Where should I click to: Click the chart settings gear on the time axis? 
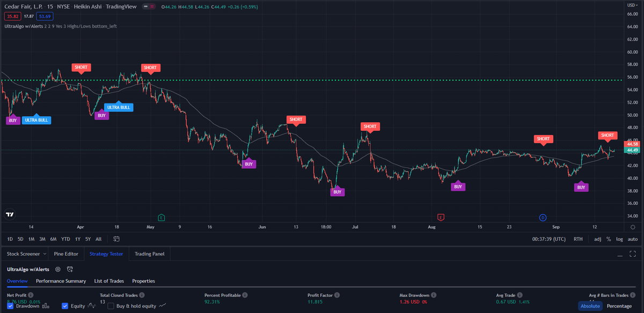(x=633, y=228)
